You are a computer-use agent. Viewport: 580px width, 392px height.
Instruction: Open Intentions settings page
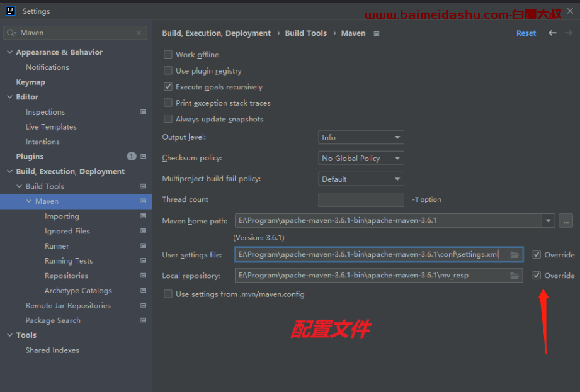[43, 142]
